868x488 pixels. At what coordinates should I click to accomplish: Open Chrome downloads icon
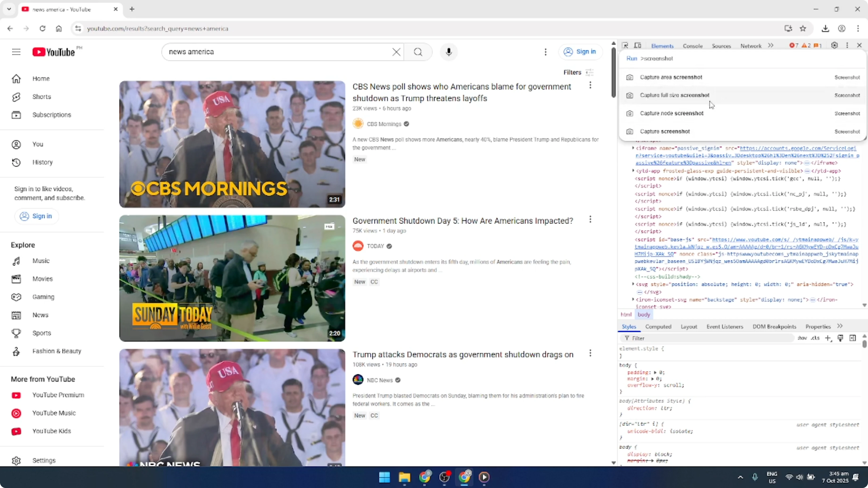coord(825,29)
